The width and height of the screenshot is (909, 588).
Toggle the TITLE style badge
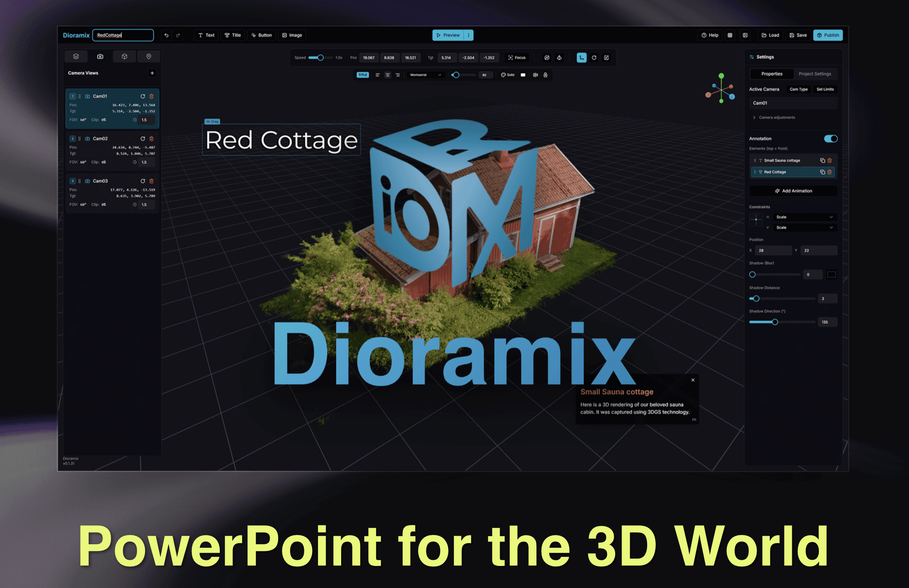(x=362, y=75)
